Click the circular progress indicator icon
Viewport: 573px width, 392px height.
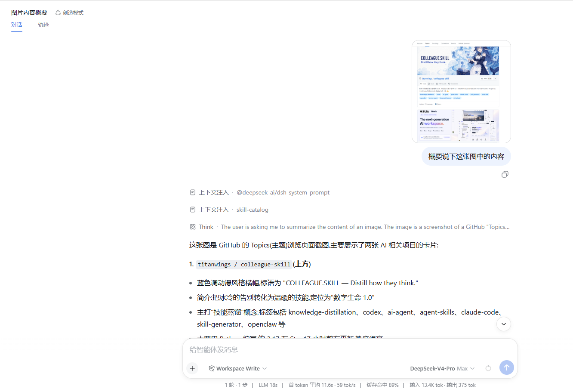tap(488, 368)
